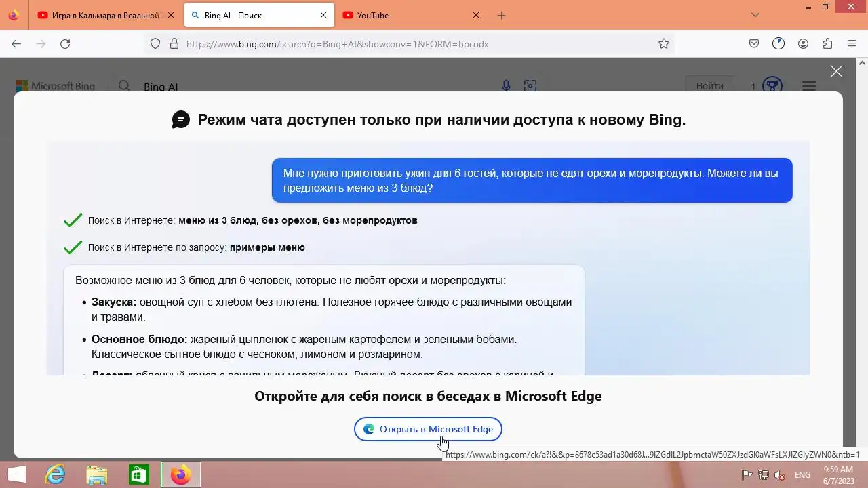
Task: Open the Windows Start menu
Action: (16, 474)
